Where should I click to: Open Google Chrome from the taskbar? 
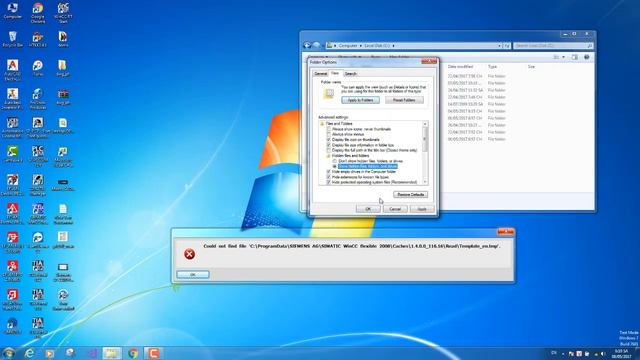tap(133, 353)
